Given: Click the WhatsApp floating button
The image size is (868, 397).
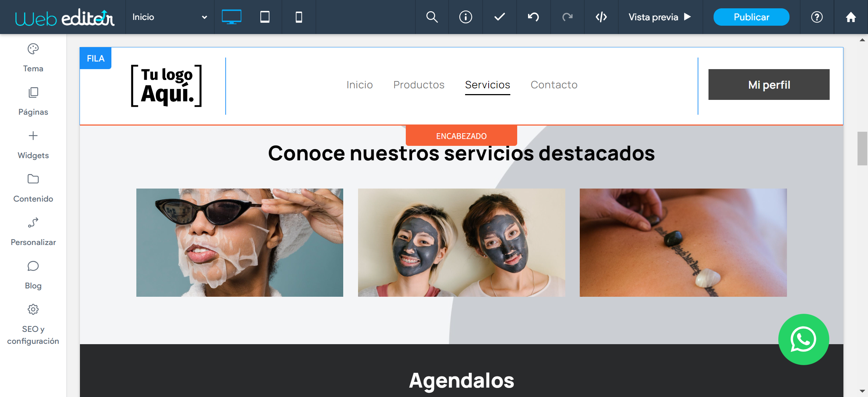Looking at the screenshot, I should click(x=804, y=339).
